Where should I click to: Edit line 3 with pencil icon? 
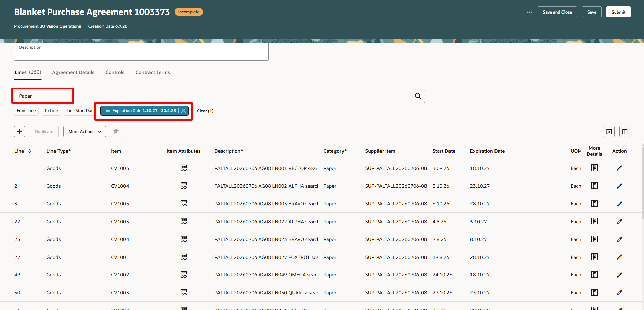click(x=619, y=204)
